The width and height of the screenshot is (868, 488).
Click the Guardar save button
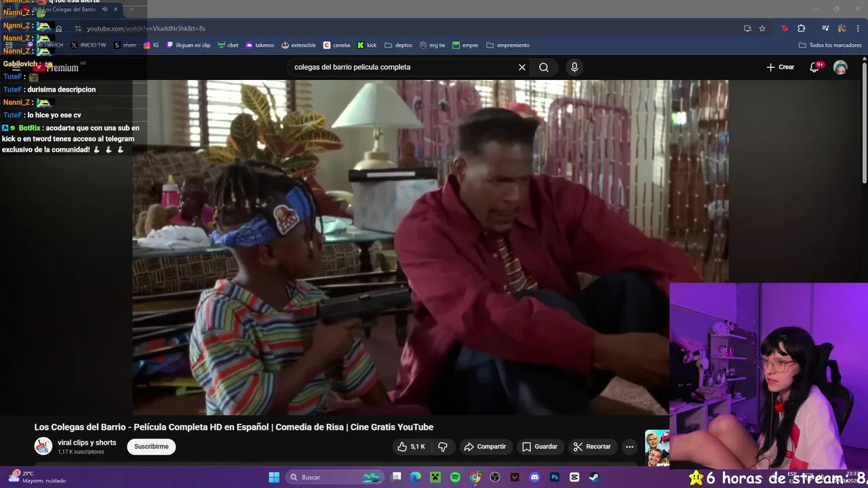pos(540,447)
